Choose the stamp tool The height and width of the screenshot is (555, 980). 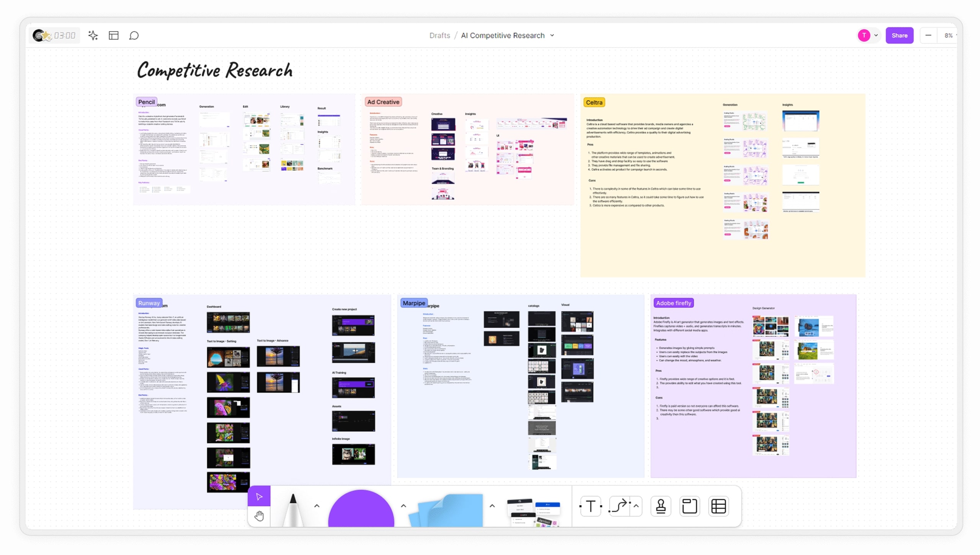(661, 506)
